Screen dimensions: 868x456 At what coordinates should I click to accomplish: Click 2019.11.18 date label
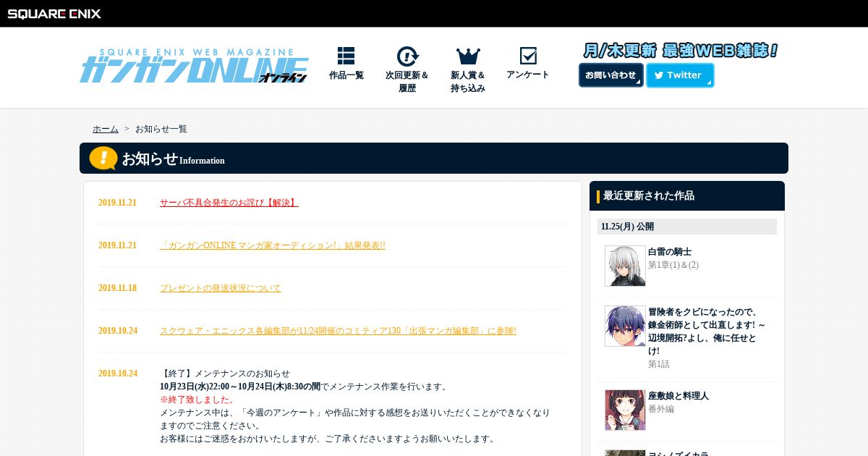117,288
